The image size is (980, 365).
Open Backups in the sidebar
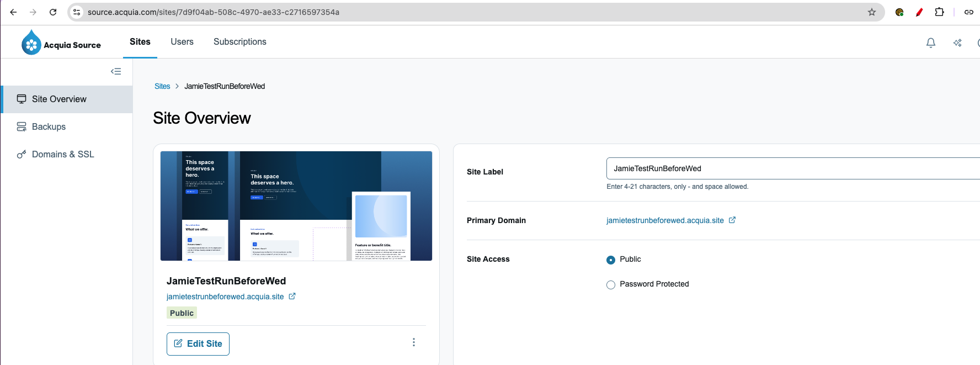click(x=66, y=127)
